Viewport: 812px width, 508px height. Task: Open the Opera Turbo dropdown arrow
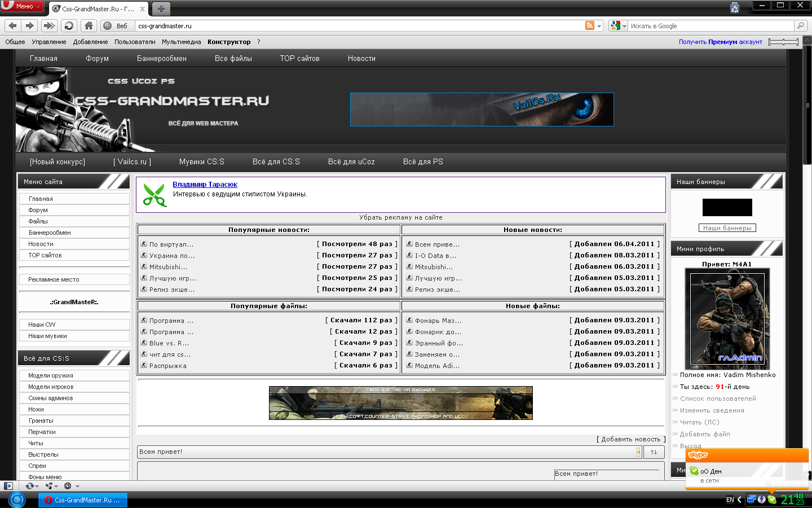point(77,486)
